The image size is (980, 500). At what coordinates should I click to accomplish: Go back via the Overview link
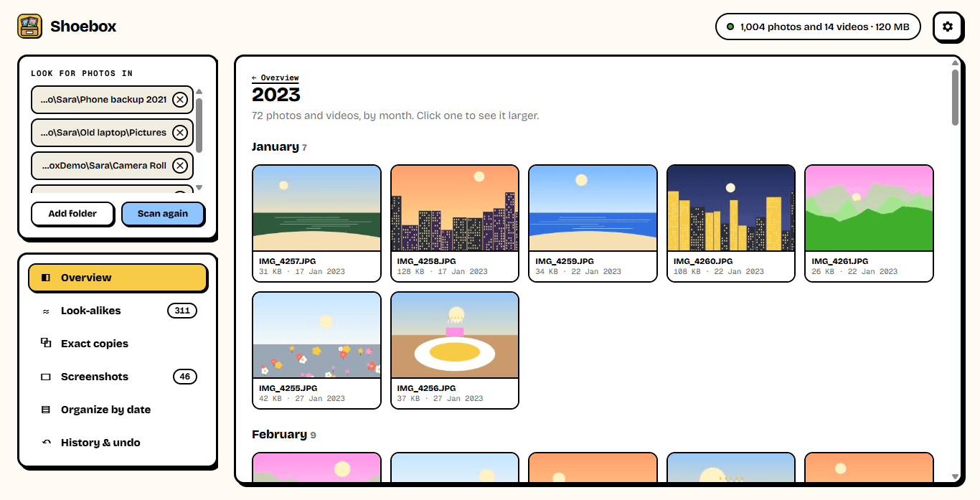[275, 77]
